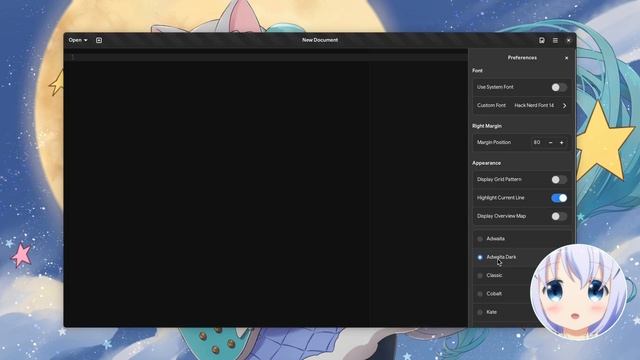Disable Highlight Current Line switch
The width and height of the screenshot is (640, 360).
point(559,198)
